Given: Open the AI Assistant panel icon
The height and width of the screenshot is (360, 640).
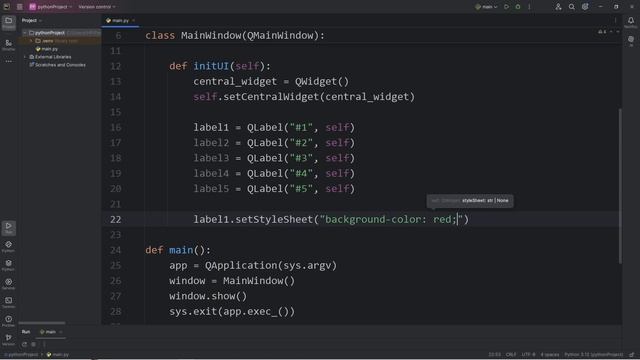Looking at the screenshot, I should coord(631,40).
